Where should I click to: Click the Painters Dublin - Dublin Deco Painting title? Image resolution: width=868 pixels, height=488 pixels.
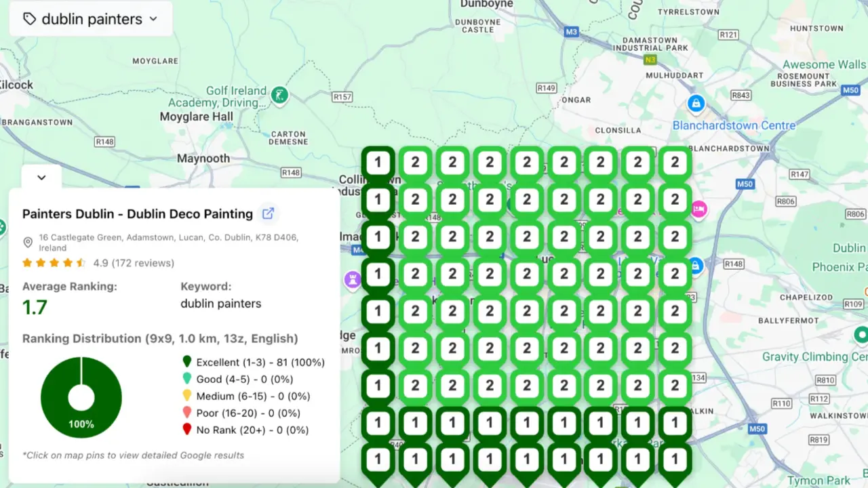pyautogui.click(x=138, y=213)
